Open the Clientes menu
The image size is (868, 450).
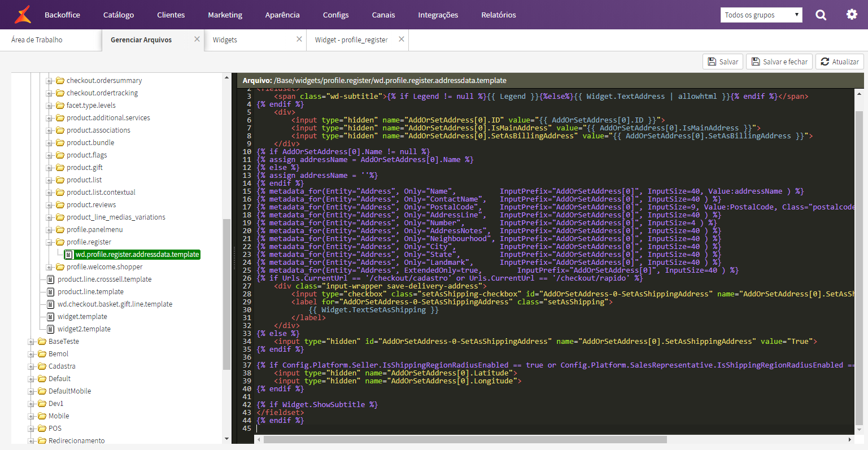click(171, 15)
